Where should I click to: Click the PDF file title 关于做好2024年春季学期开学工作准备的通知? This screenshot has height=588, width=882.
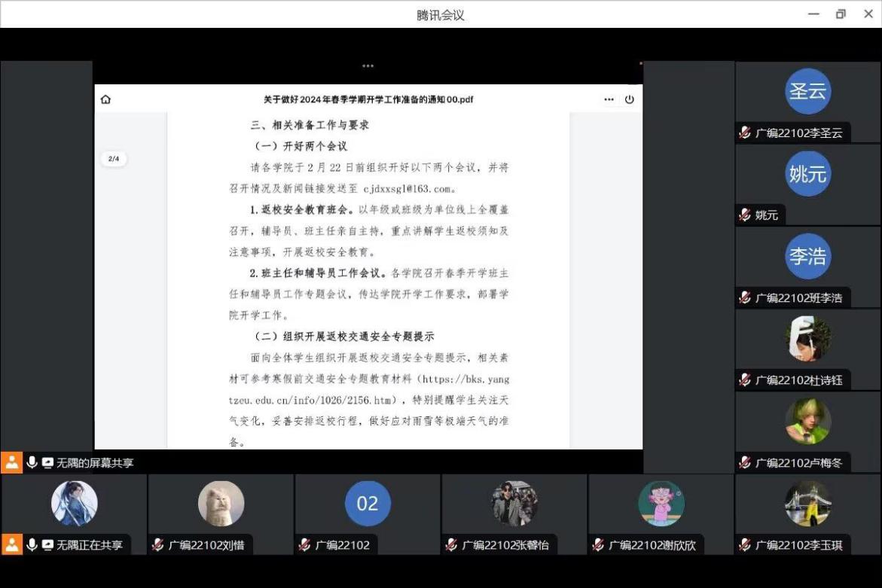tap(368, 99)
